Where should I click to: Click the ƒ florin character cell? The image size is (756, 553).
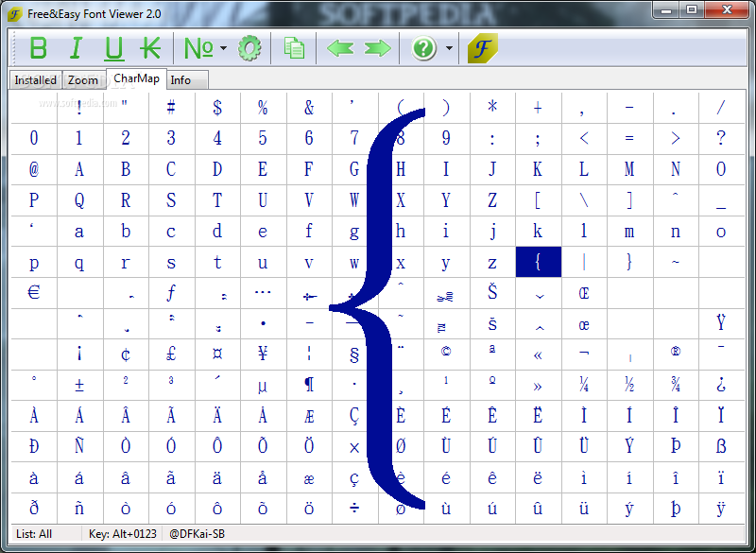click(171, 293)
